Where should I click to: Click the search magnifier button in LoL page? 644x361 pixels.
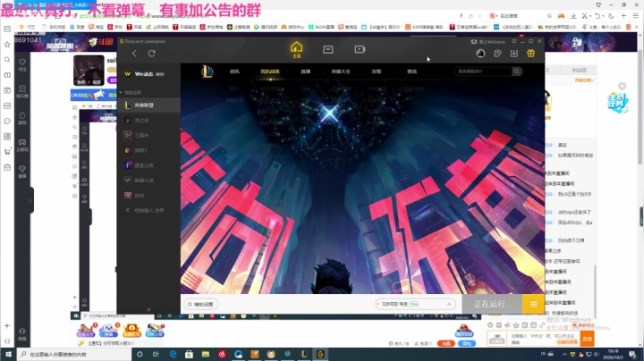(517, 71)
